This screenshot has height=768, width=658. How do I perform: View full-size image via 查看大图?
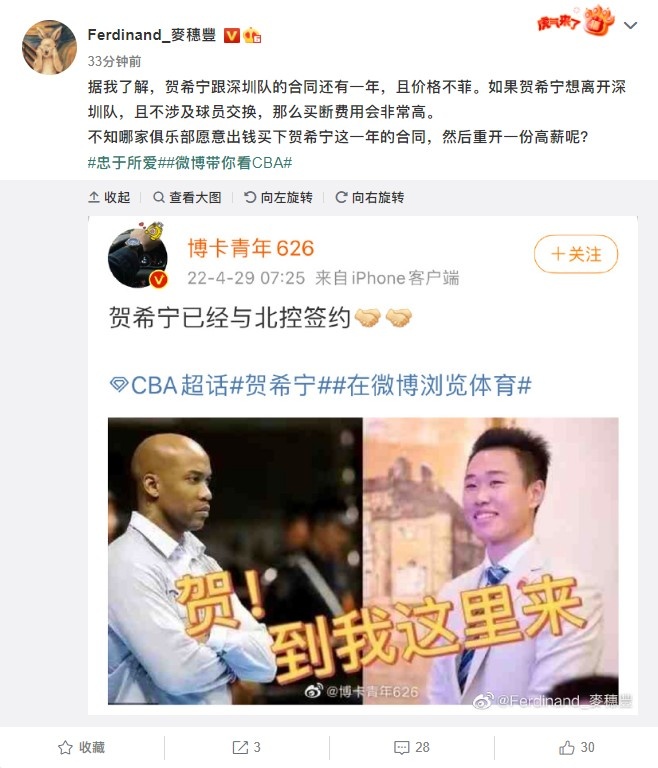188,197
